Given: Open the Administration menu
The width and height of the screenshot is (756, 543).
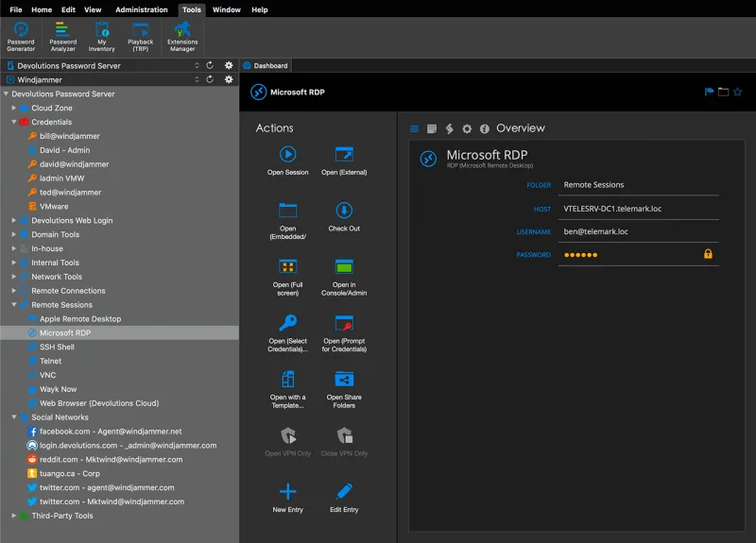Looking at the screenshot, I should click(x=141, y=9).
